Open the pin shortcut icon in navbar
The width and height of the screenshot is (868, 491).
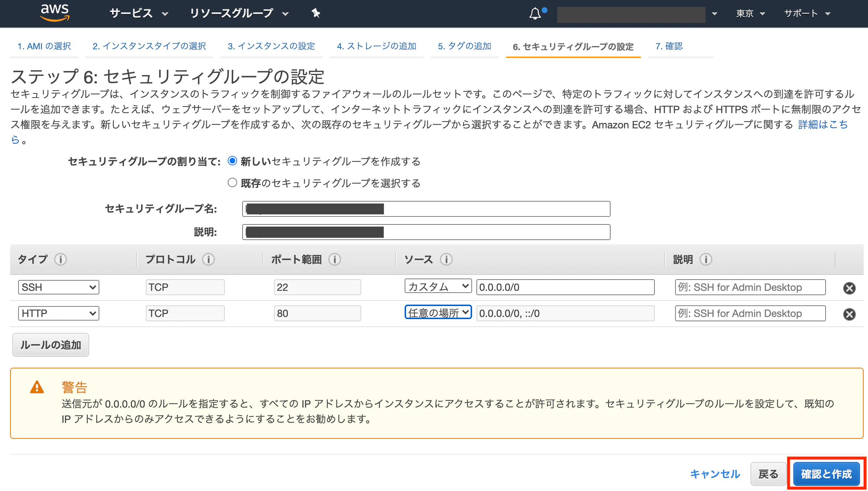tap(316, 13)
